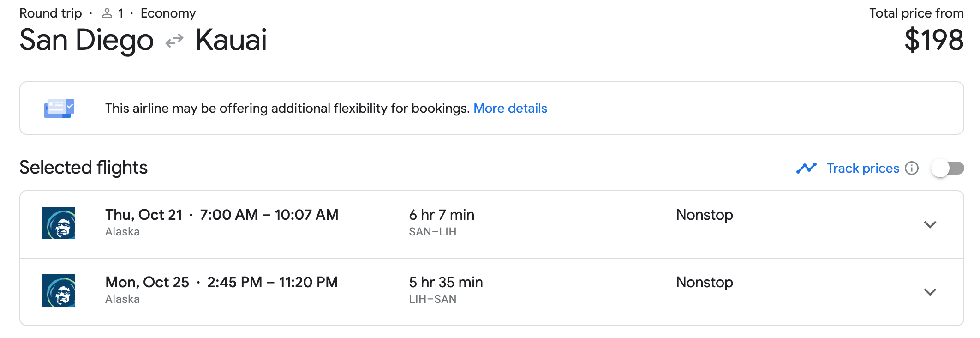Click the $198 total price

933,40
